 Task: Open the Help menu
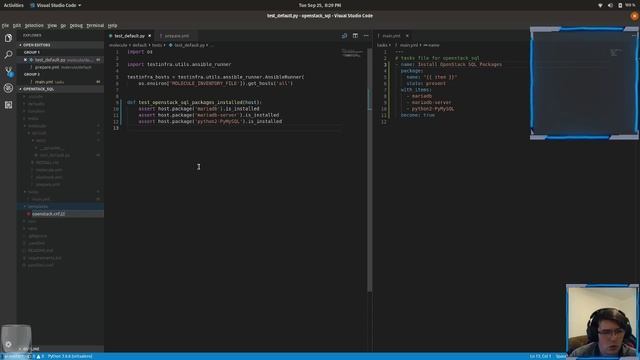(112, 25)
